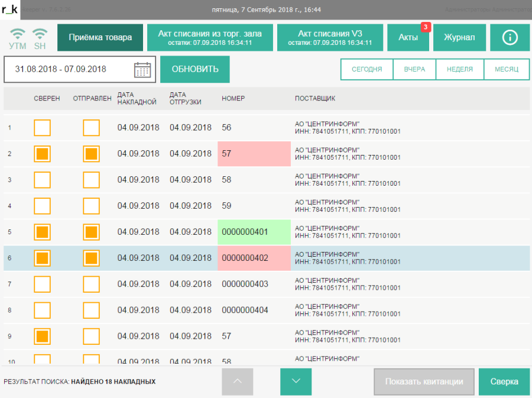The height and width of the screenshot is (398, 532).
Task: Click the r_k logo in corner
Action: pyautogui.click(x=9, y=9)
